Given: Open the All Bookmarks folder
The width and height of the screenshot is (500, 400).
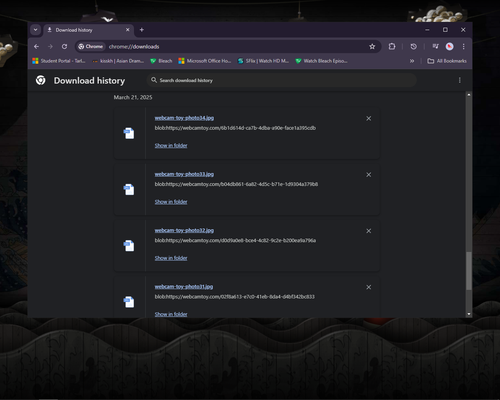Looking at the screenshot, I should click(x=447, y=61).
